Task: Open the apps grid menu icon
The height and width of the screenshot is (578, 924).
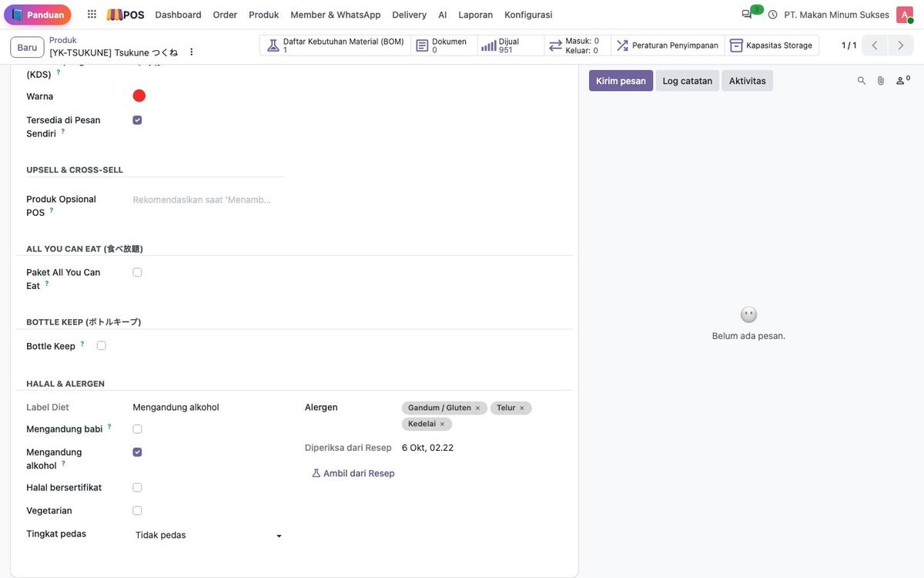Action: pos(92,15)
